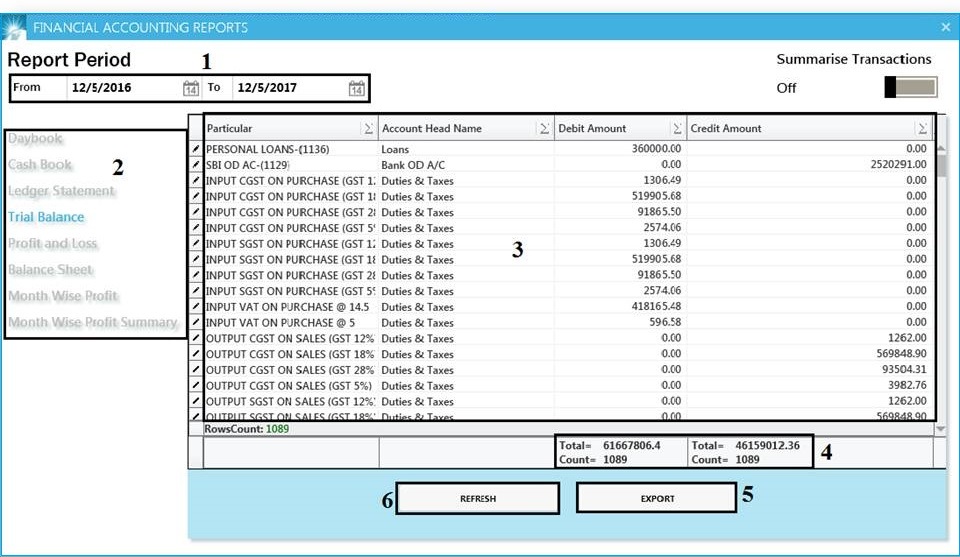Click the REFRESH button
This screenshot has width=960, height=557.
pos(478,498)
